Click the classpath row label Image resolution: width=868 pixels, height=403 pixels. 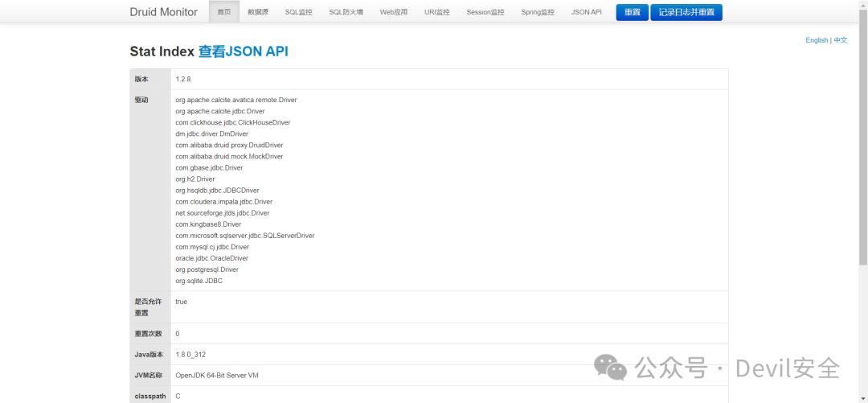(149, 397)
